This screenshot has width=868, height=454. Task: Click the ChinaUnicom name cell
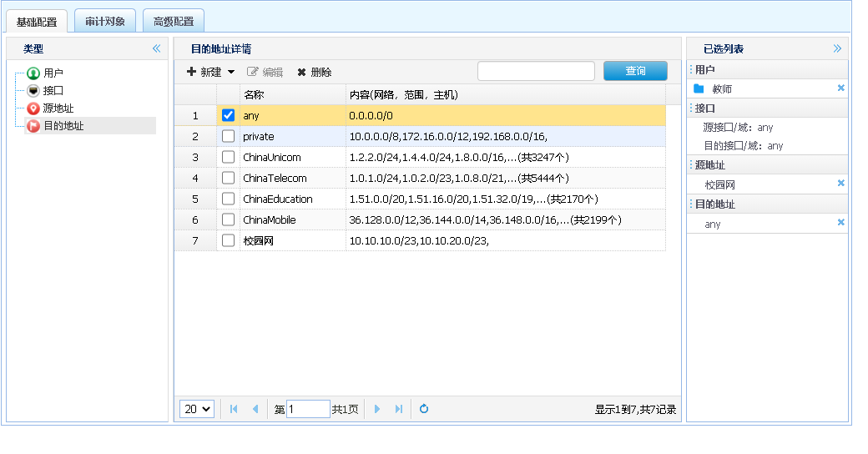click(293, 157)
